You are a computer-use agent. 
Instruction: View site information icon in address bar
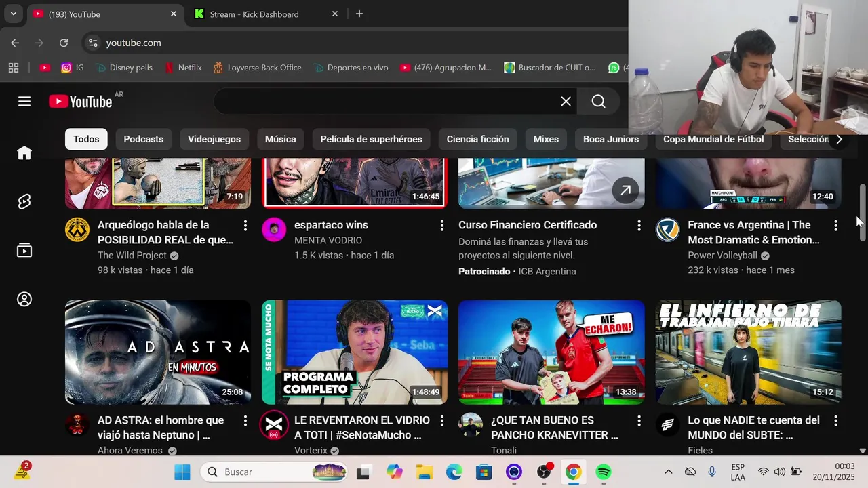(x=93, y=43)
